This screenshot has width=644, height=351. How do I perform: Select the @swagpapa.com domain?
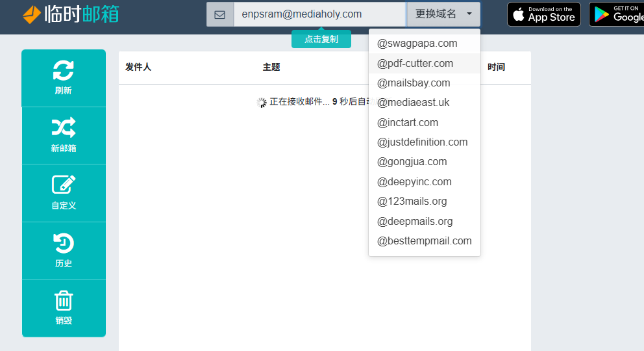[425, 43]
